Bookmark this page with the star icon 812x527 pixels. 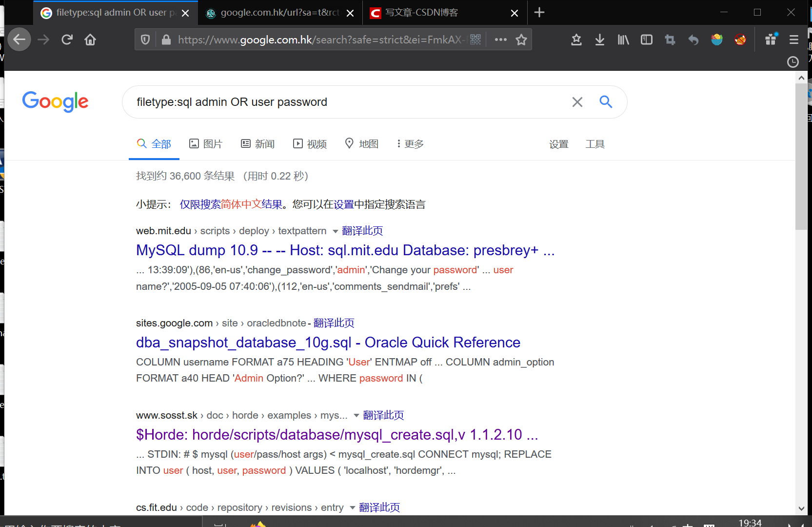click(x=521, y=40)
